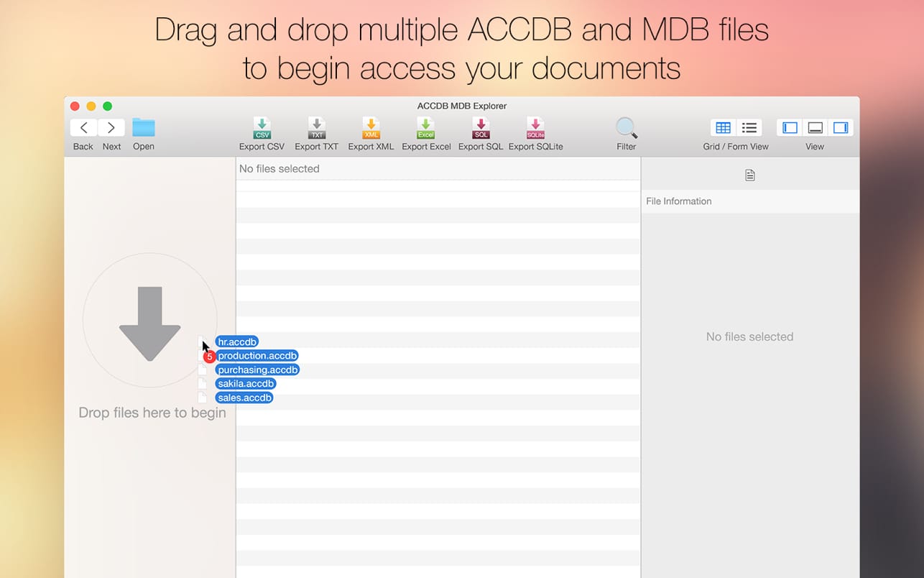Switch to Form view mode
924x578 pixels.
click(x=749, y=127)
